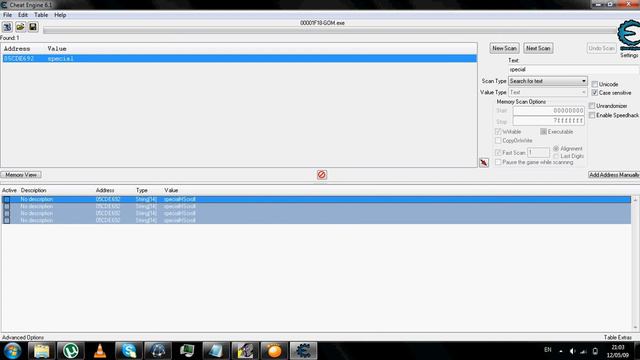Click the red arrow add-to-list icon

484,162
